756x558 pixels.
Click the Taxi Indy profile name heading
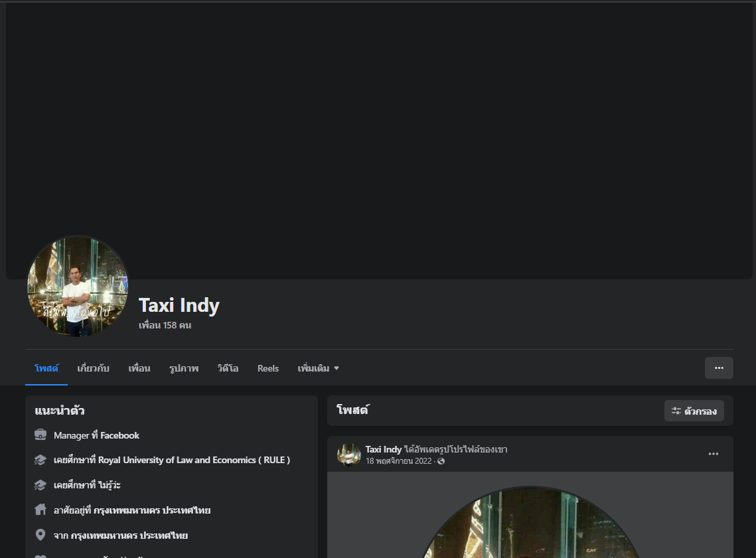[179, 305]
